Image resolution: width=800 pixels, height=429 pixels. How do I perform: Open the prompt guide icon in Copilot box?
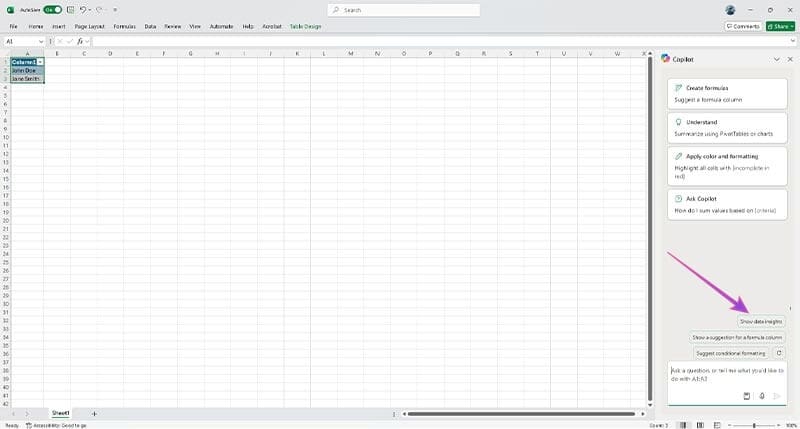747,396
